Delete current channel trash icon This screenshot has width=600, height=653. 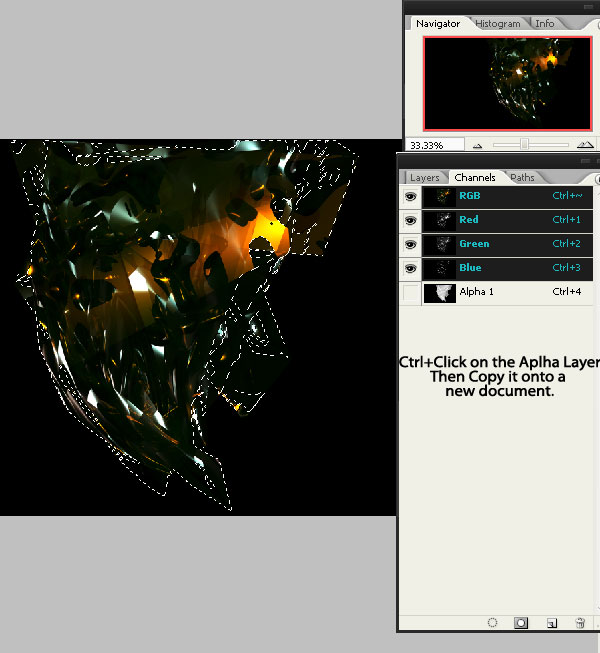pos(580,623)
